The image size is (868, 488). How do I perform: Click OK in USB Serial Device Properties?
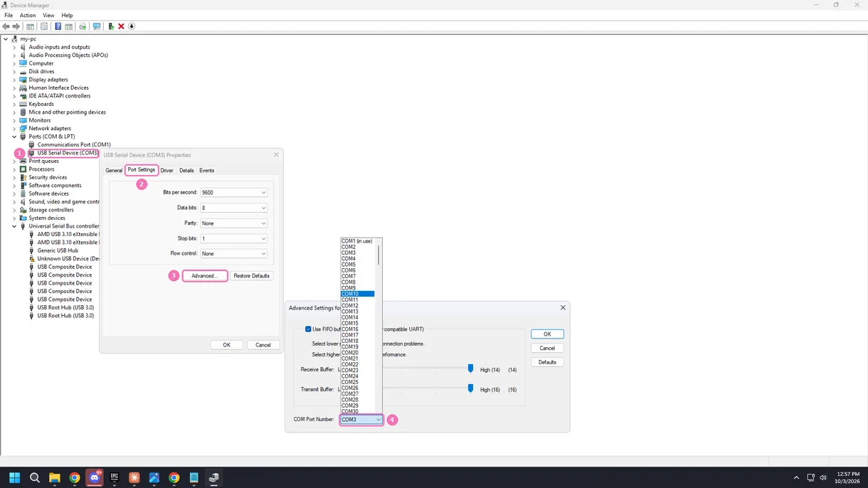226,345
